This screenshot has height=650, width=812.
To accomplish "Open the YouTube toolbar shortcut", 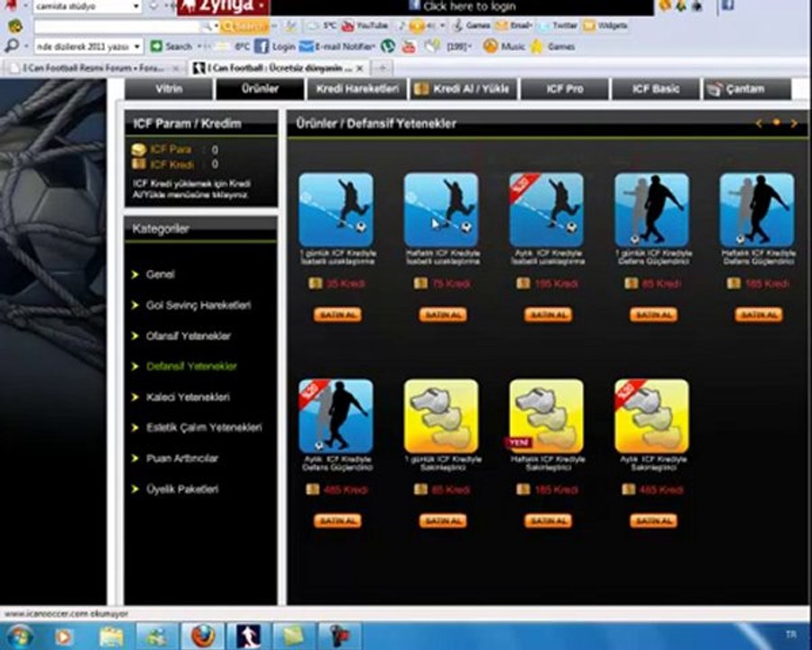I will 364,25.
